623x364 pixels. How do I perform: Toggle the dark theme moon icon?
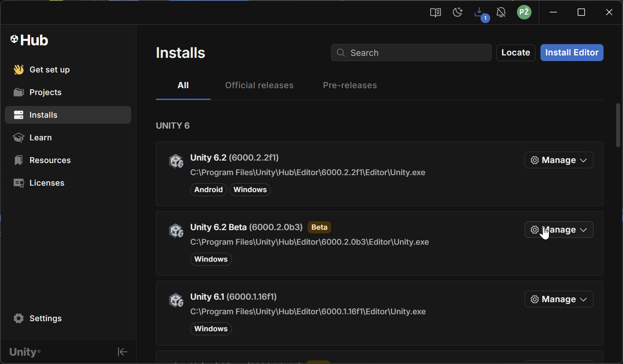[457, 13]
